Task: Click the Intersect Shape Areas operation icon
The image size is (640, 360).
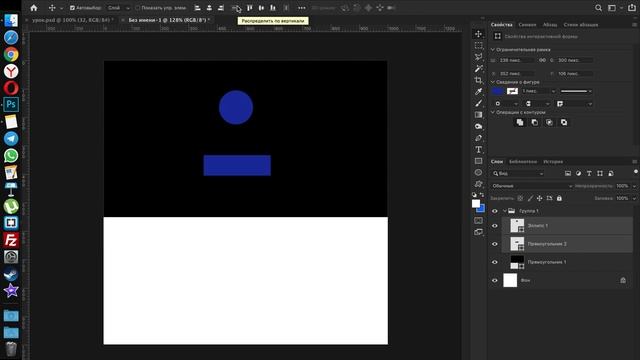Action: [x=549, y=122]
